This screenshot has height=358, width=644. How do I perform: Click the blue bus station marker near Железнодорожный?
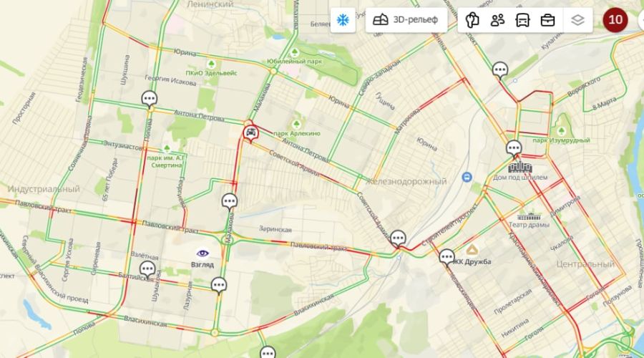(467, 177)
